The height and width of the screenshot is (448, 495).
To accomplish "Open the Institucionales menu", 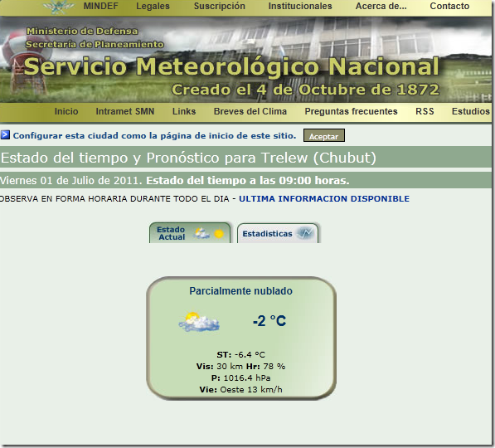I will pyautogui.click(x=300, y=6).
